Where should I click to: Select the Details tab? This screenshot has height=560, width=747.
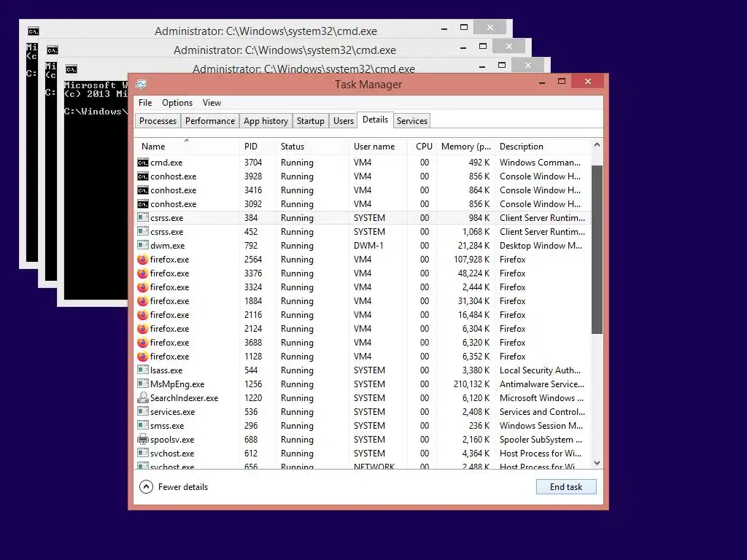[376, 120]
